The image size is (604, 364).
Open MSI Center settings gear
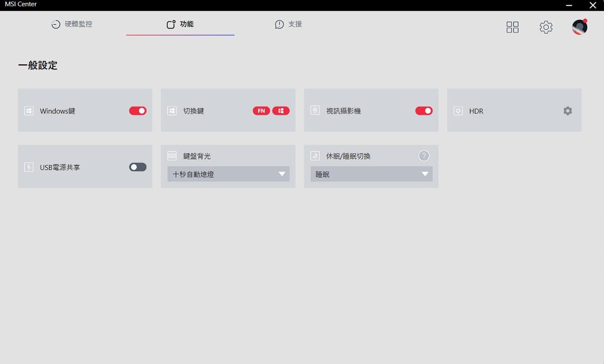pyautogui.click(x=546, y=27)
